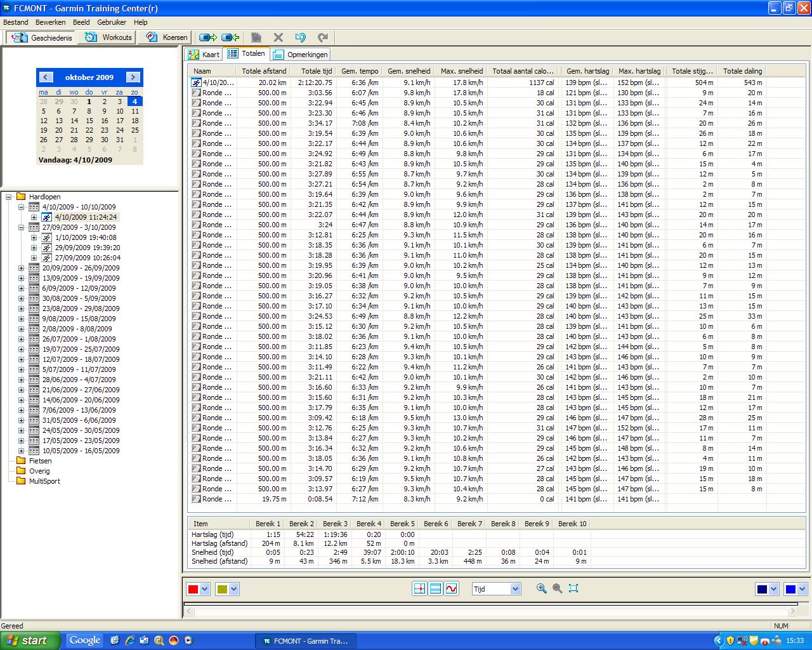Sort by the Totale daling column
Viewport: 812px width, 650px height.
click(x=742, y=71)
